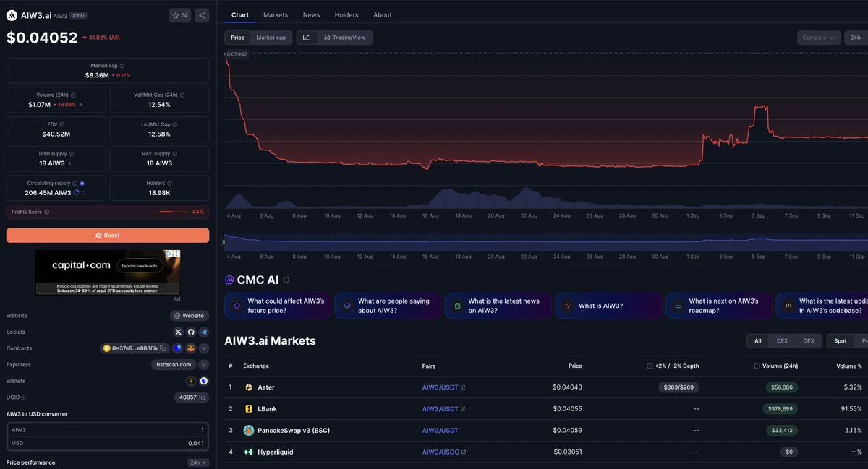Switch chart to Price view
The image size is (868, 469).
coord(237,38)
